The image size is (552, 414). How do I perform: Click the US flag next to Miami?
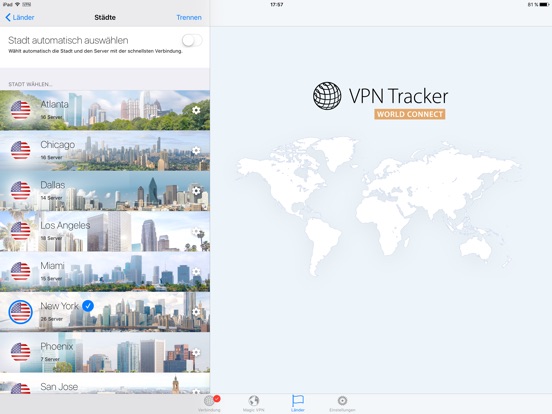(x=20, y=271)
